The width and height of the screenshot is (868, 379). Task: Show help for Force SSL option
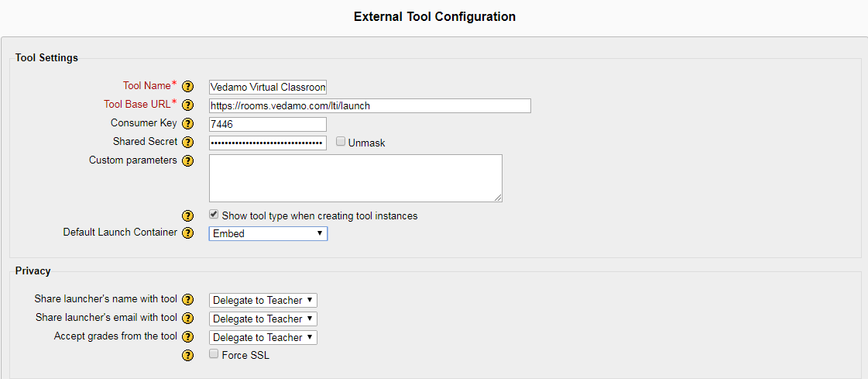tap(188, 356)
